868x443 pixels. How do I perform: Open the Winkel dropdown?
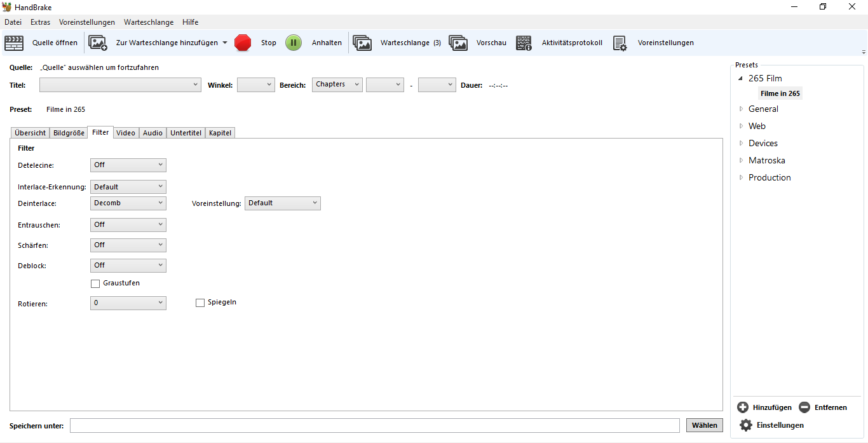tap(255, 85)
